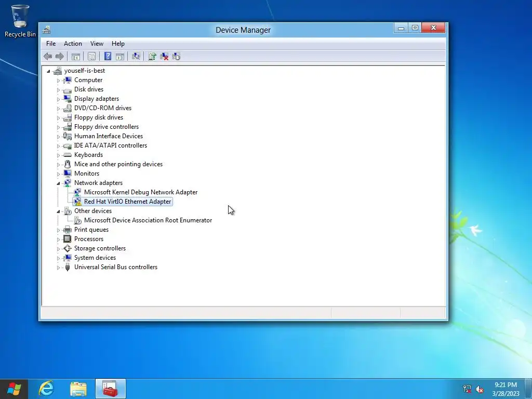The width and height of the screenshot is (532, 399).
Task: Expand Mice and other pointing devices
Action: [x=58, y=165]
